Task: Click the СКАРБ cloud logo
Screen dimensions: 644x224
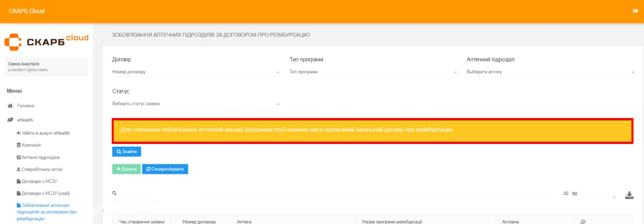Action: (x=46, y=42)
